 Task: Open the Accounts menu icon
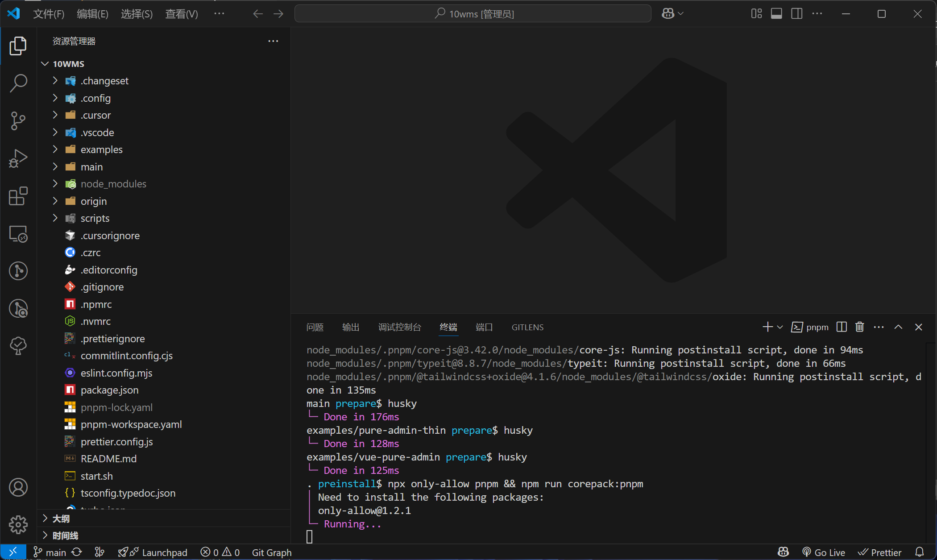tap(18, 487)
